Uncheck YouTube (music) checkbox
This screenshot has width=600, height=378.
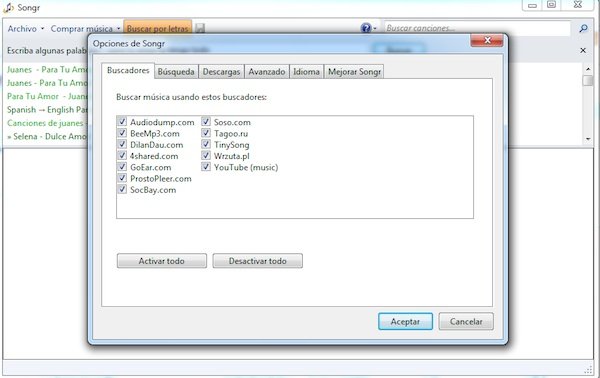(206, 167)
